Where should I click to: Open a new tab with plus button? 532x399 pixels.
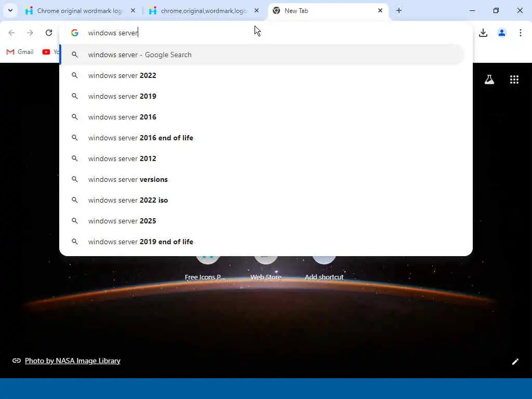click(399, 11)
